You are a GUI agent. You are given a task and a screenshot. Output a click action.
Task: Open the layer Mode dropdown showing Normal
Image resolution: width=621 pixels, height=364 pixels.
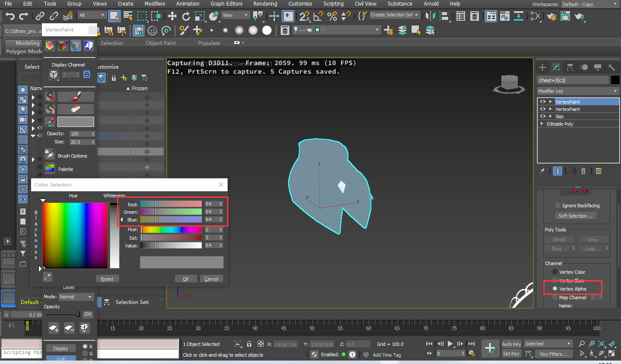[x=76, y=297]
